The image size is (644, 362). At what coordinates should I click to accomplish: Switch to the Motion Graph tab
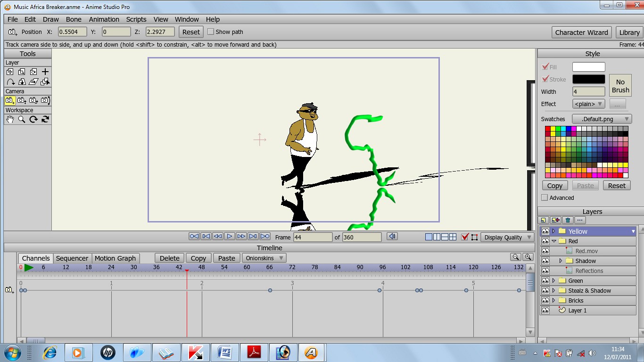coord(115,258)
